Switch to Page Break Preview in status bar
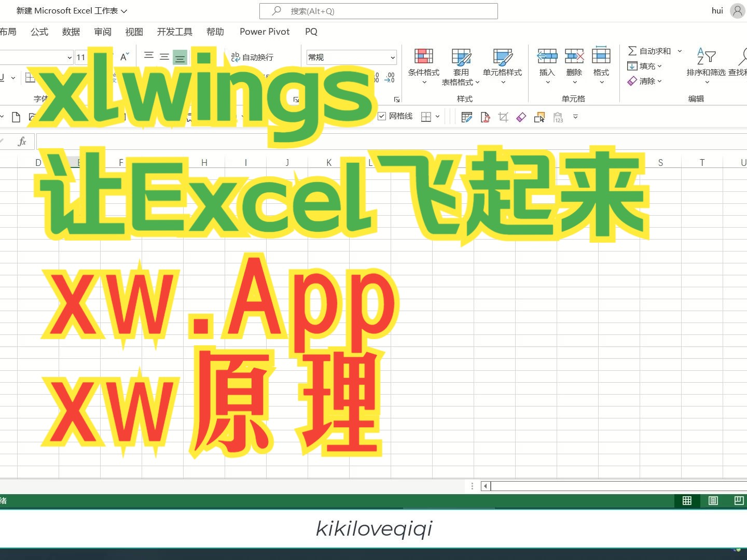 click(739, 500)
